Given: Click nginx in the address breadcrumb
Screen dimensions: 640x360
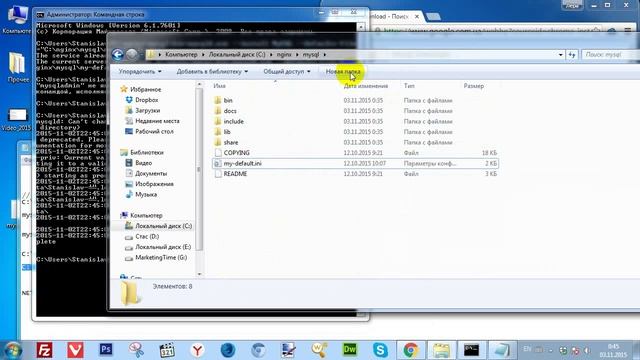Looking at the screenshot, I should [x=284, y=54].
